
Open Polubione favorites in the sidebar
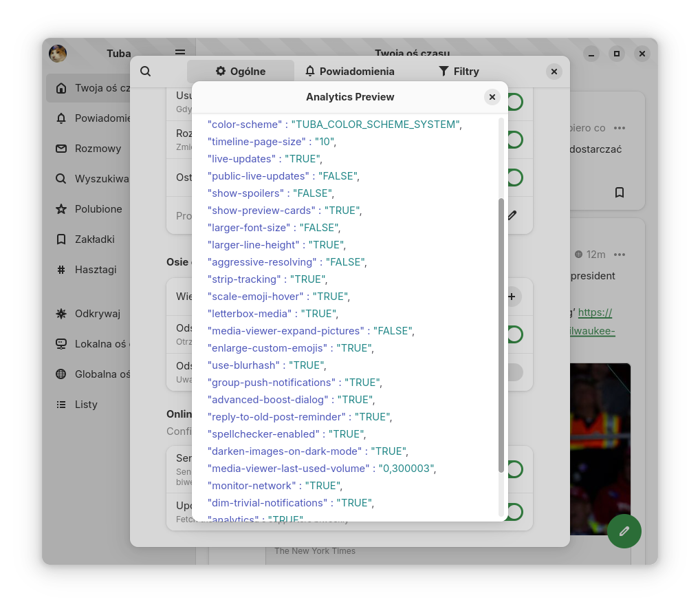point(98,209)
